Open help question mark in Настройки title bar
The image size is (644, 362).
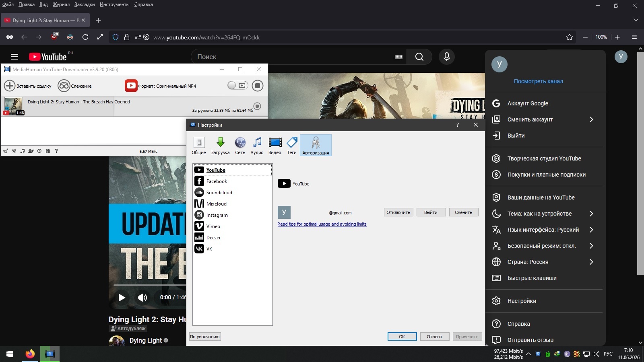tap(458, 125)
